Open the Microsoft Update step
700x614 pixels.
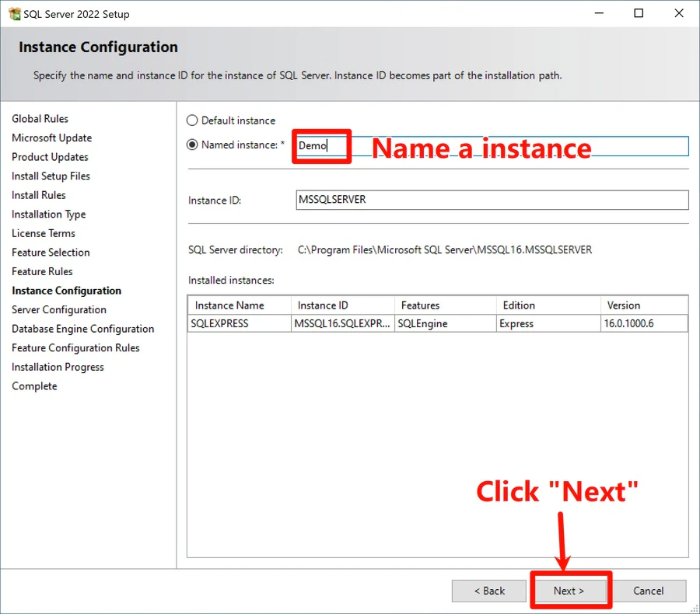click(52, 138)
